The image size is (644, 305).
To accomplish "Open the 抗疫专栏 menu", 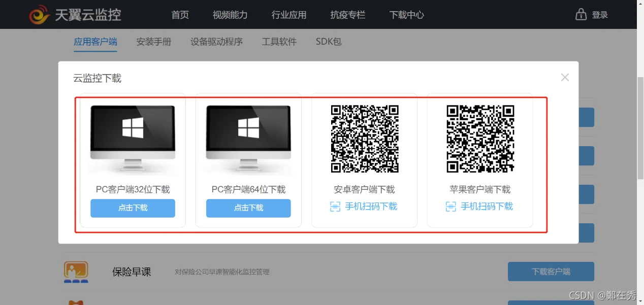I will coord(348,15).
